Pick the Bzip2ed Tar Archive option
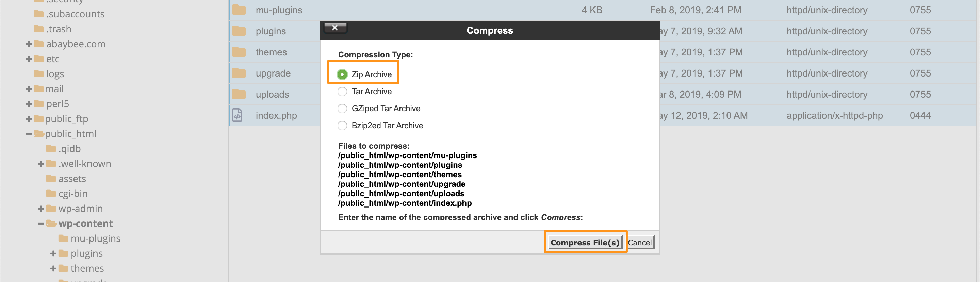This screenshot has width=980, height=282. tap(342, 126)
